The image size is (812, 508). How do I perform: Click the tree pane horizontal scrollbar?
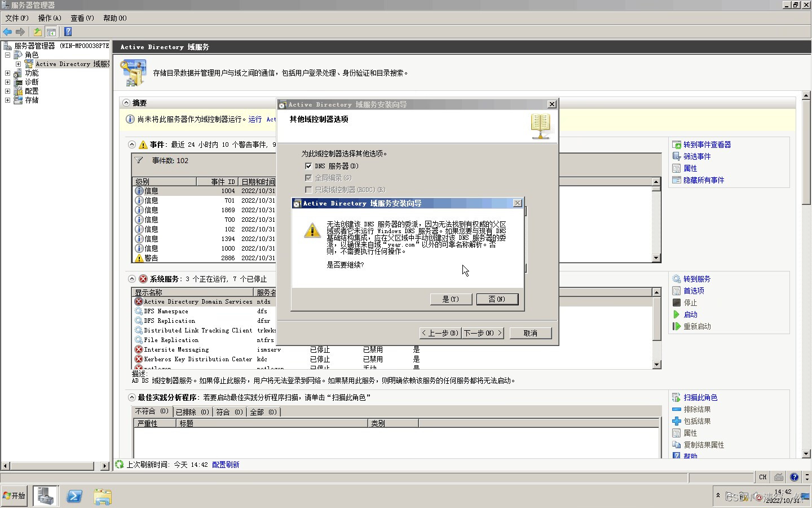tap(55, 466)
